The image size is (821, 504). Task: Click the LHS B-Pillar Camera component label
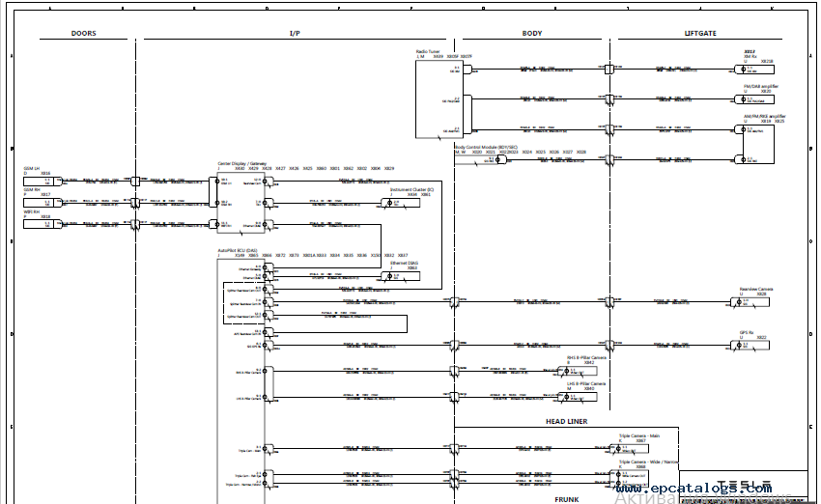click(586, 383)
